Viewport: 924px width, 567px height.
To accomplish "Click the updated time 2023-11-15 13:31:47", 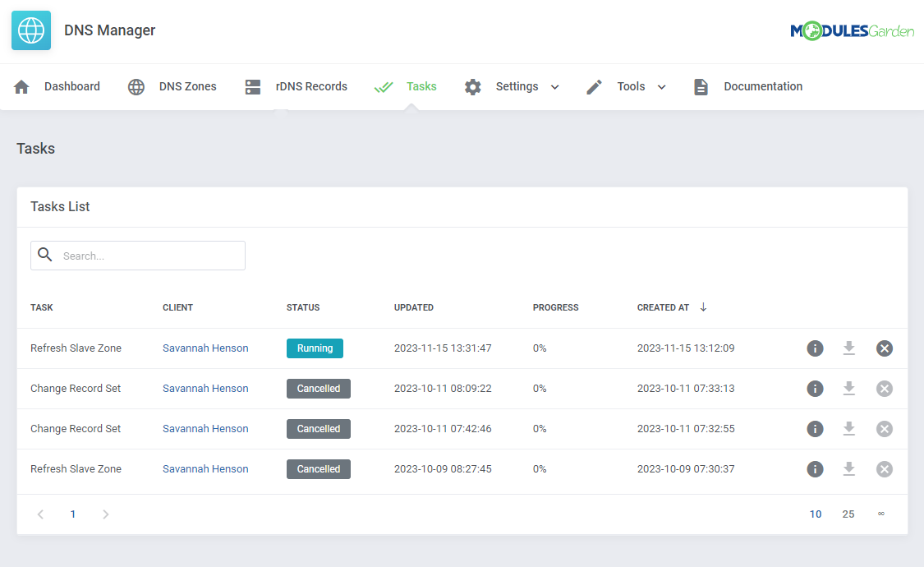I will coord(443,348).
